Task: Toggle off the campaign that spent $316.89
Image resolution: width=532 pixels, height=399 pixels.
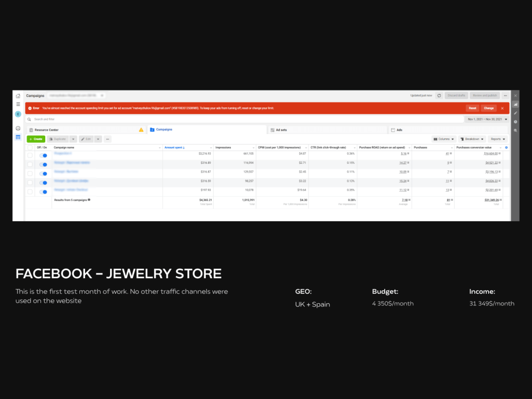Action: pyautogui.click(x=43, y=164)
